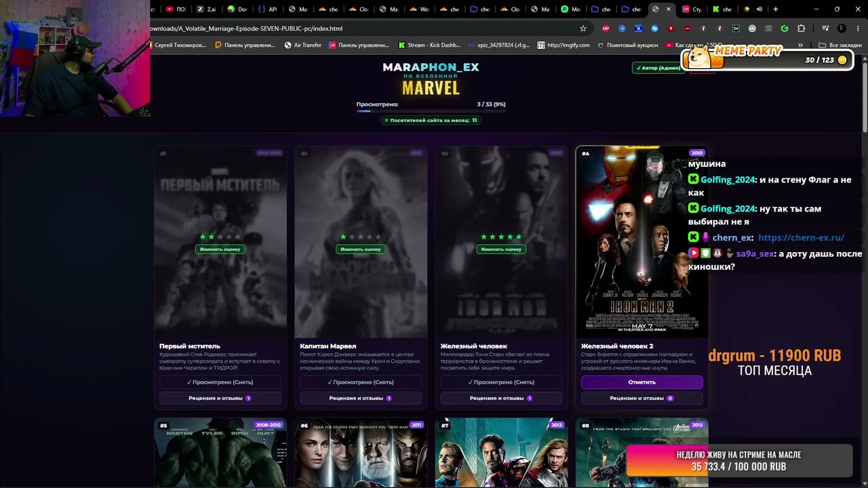This screenshot has width=868, height=488.
Task: Expand Рецензия и отзывы for Первый мститель
Action: pos(220,398)
